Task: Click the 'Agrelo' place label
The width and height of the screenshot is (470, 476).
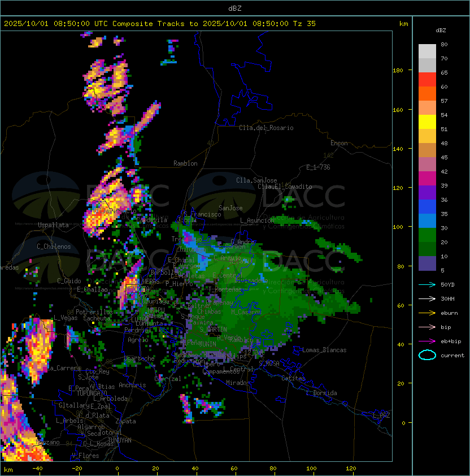Action: coord(138,340)
